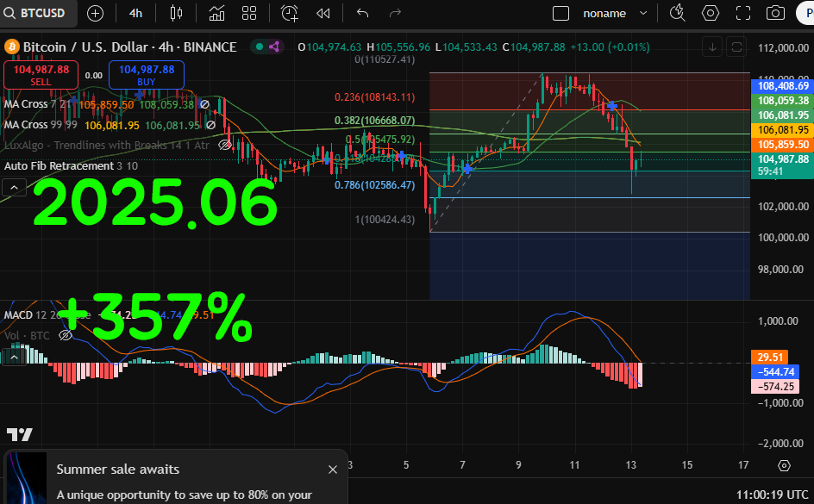Screen dimensions: 814x504
Task: Click the 0.786(102586.47) Fib level label
Action: (x=374, y=184)
